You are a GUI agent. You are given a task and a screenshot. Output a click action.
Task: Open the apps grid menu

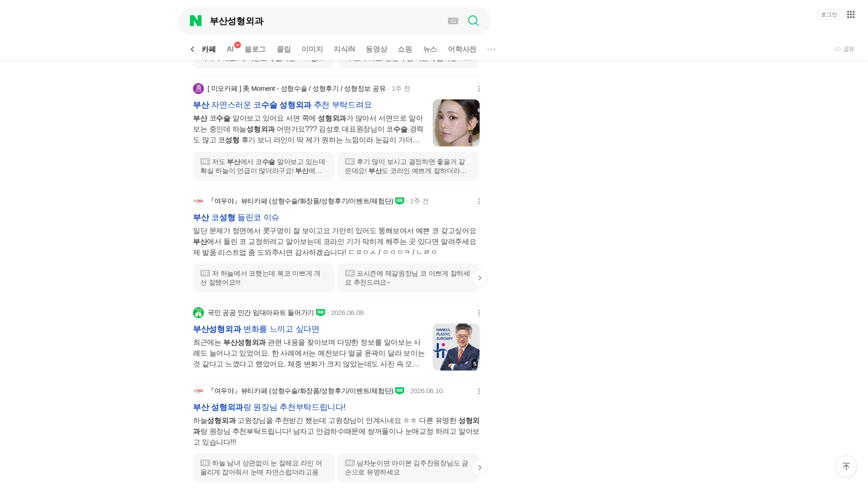851,14
